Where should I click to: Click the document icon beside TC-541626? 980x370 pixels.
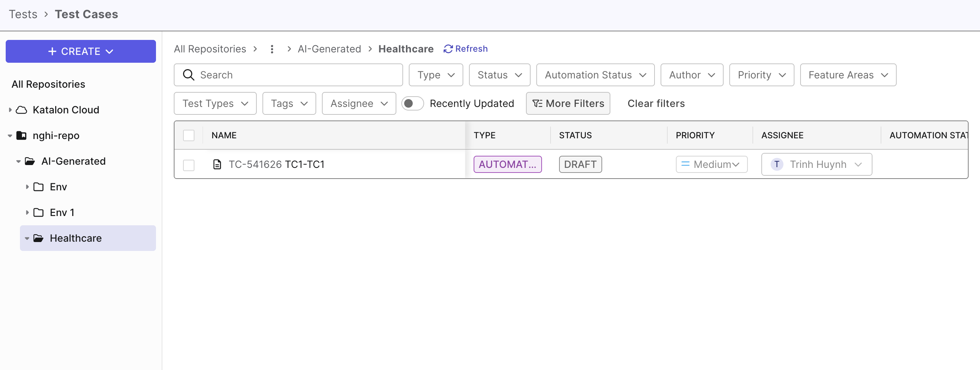tap(217, 164)
